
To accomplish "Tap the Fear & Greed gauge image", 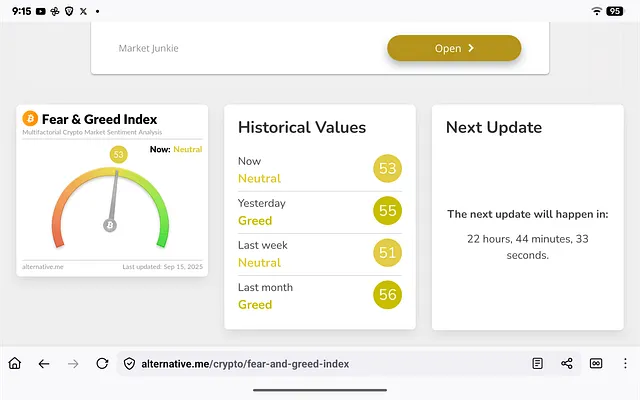I will (x=110, y=207).
